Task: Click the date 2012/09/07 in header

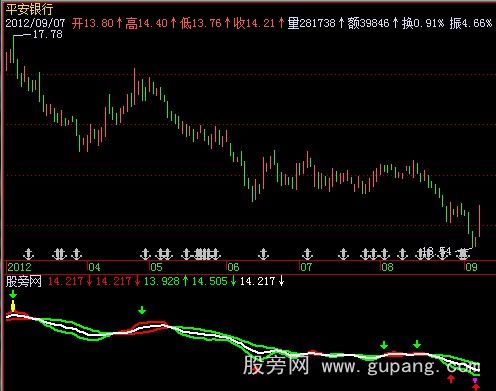Action: [x=35, y=23]
